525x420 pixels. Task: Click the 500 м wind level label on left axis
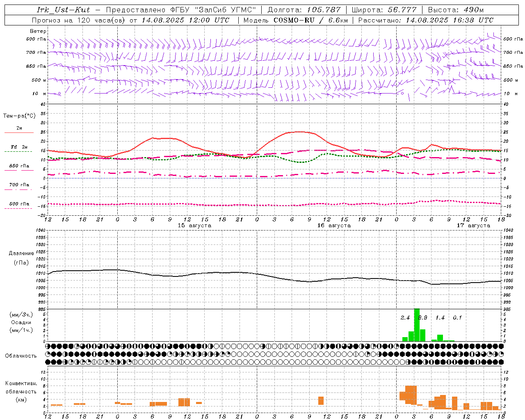(x=39, y=80)
